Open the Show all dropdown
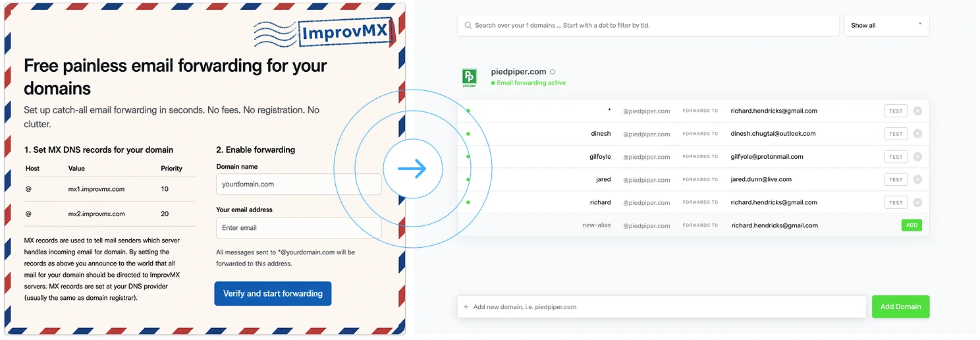980x340 pixels. pos(886,26)
